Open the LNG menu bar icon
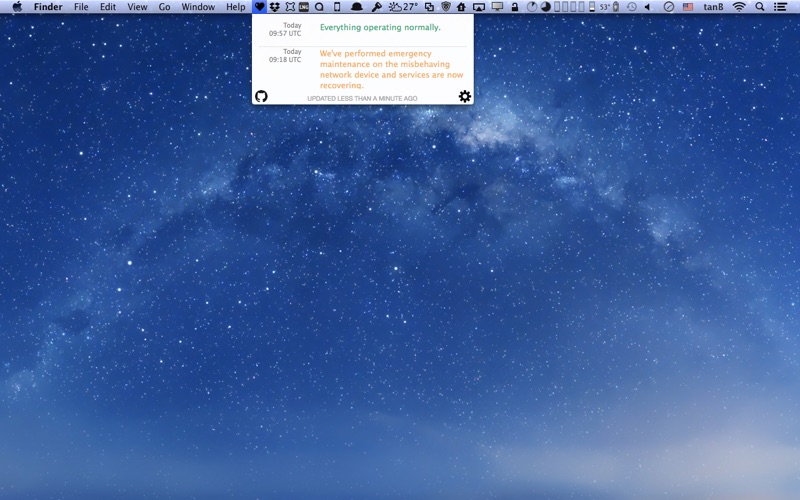Viewport: 800px width, 500px height. point(304,7)
